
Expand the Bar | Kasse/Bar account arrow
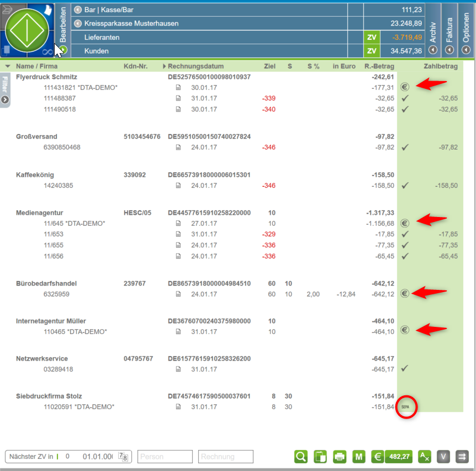coord(78,10)
